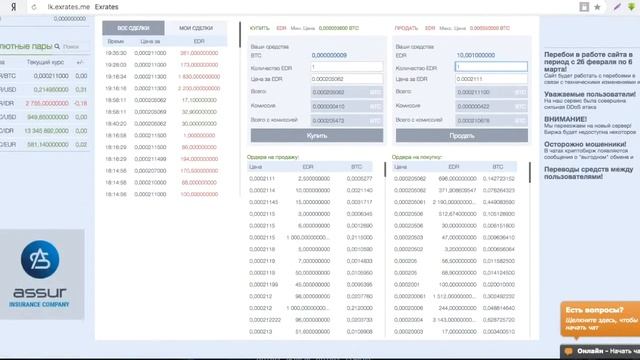Click the 'Текущий курс' column header
The width and height of the screenshot is (640, 360).
45,62
